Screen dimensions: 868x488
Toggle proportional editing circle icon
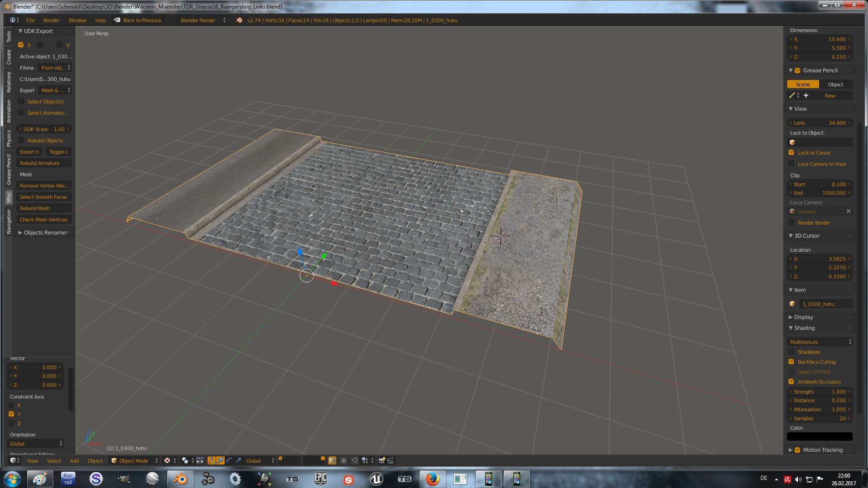coord(344,460)
